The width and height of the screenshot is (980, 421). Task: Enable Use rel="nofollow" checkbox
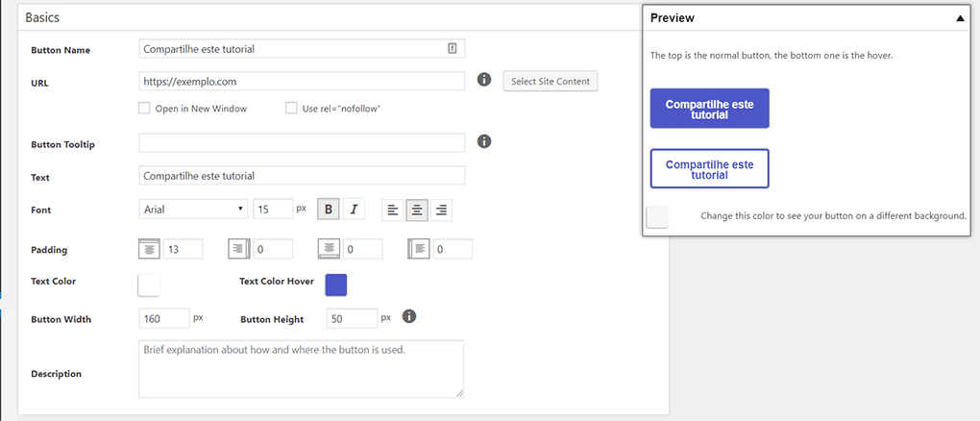pos(291,108)
